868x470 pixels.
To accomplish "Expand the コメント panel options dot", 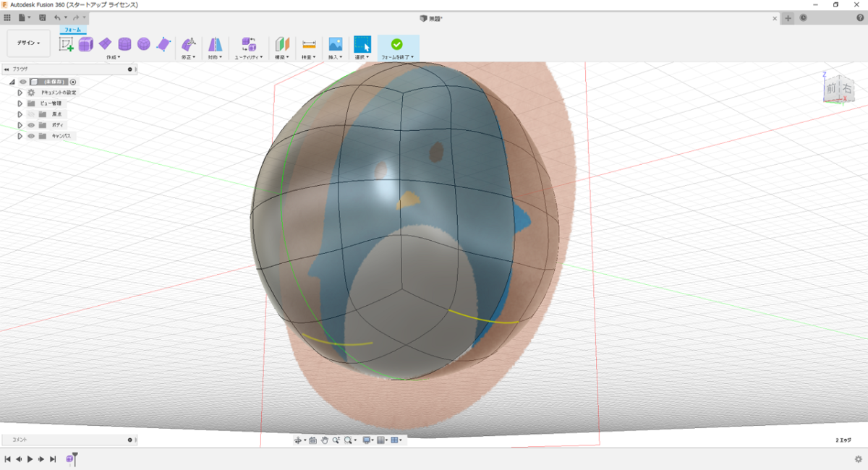I will 130,440.
